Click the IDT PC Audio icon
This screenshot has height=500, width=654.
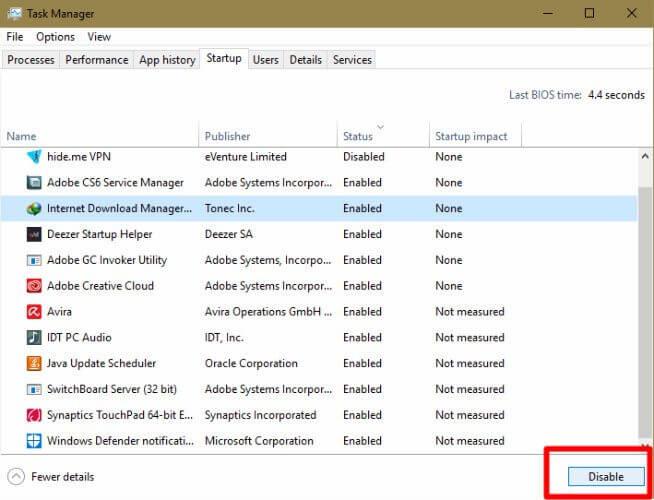(34, 338)
